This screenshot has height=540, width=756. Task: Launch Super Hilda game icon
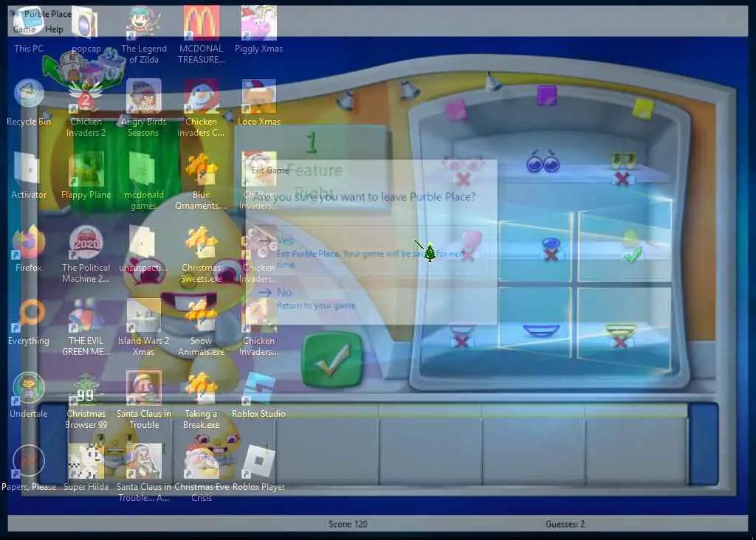click(86, 468)
